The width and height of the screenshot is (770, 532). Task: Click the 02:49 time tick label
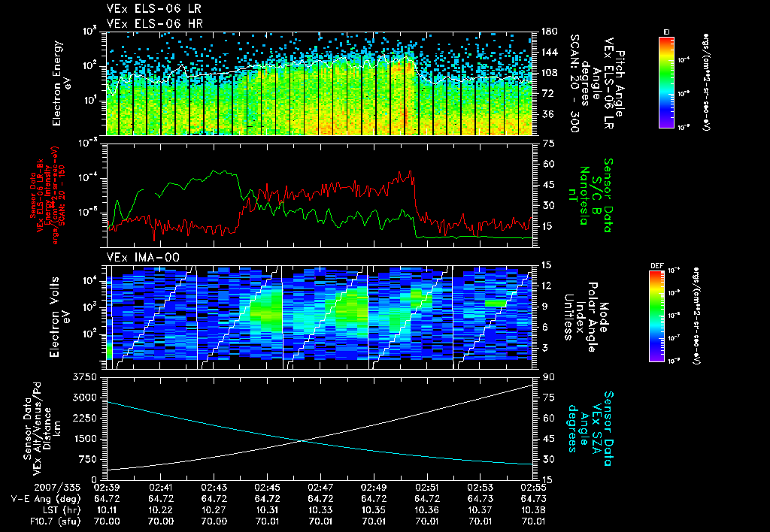click(x=374, y=488)
